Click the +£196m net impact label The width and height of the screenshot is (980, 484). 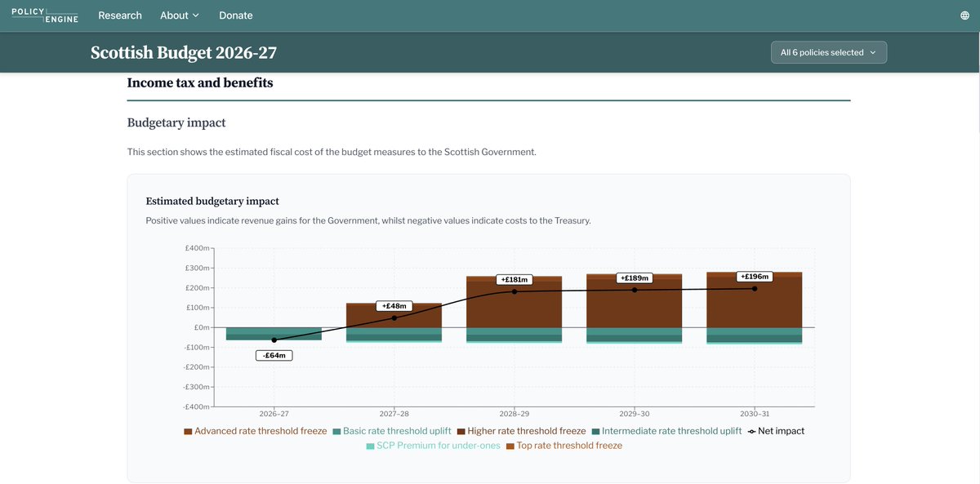[x=755, y=276]
